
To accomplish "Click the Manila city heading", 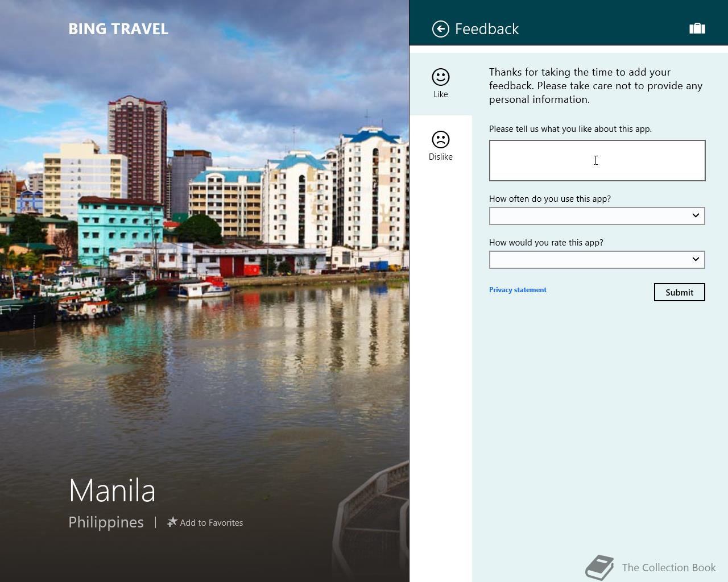I will (112, 490).
